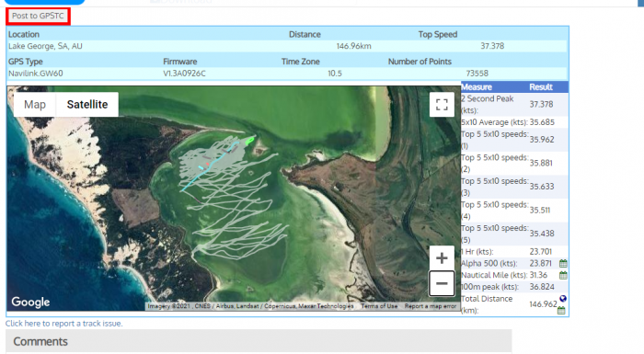
Task: Select the 2 Second Peak result row
Action: point(514,105)
